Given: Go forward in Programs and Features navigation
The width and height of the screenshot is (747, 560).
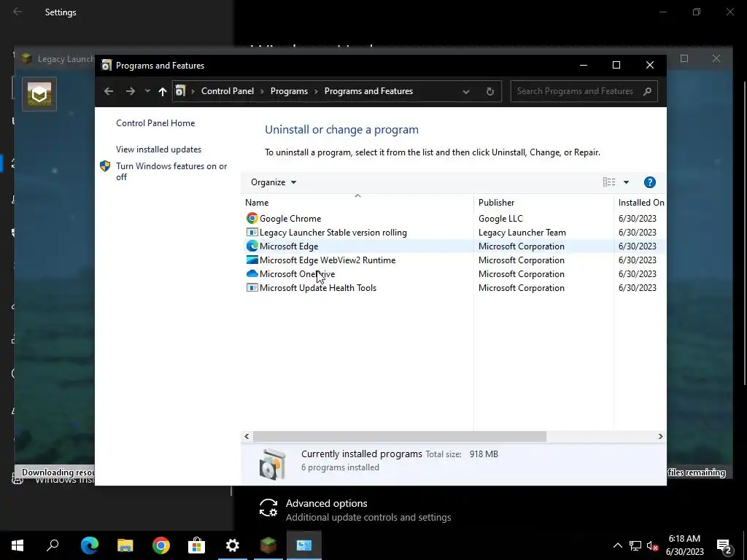Looking at the screenshot, I should click(x=130, y=91).
